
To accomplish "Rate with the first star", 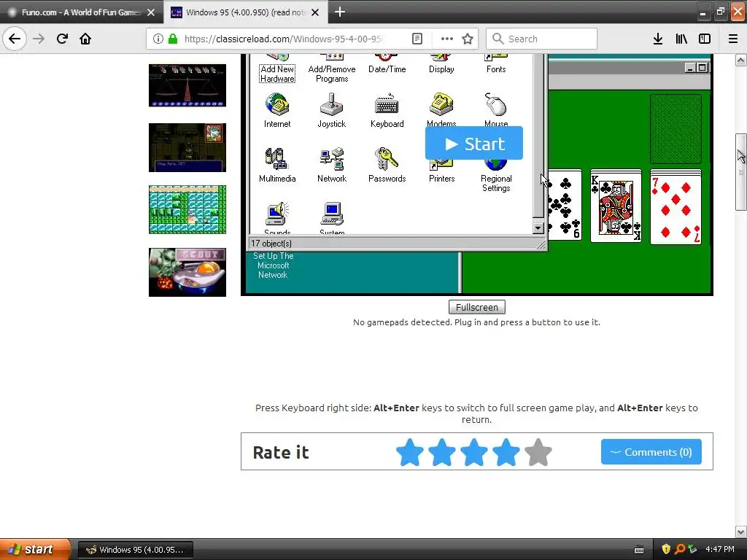I will click(x=410, y=452).
